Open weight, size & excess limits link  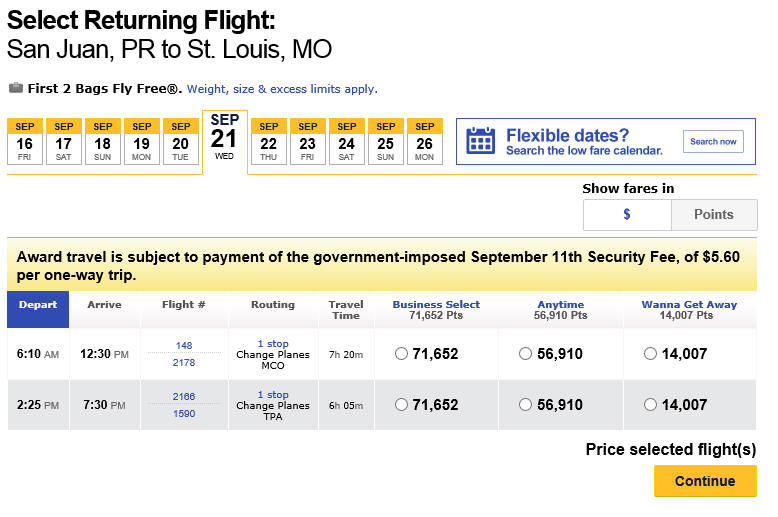point(282,89)
